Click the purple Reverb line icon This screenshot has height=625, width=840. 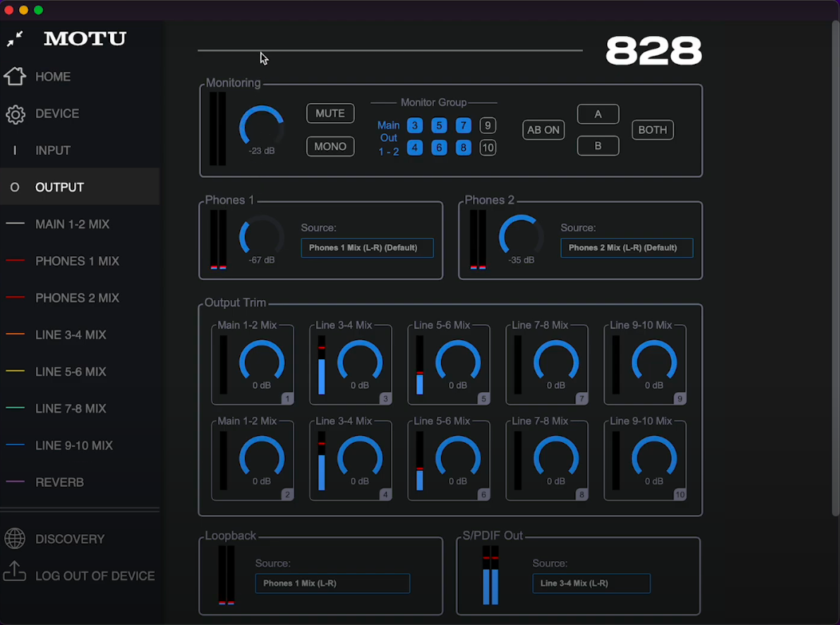14,482
